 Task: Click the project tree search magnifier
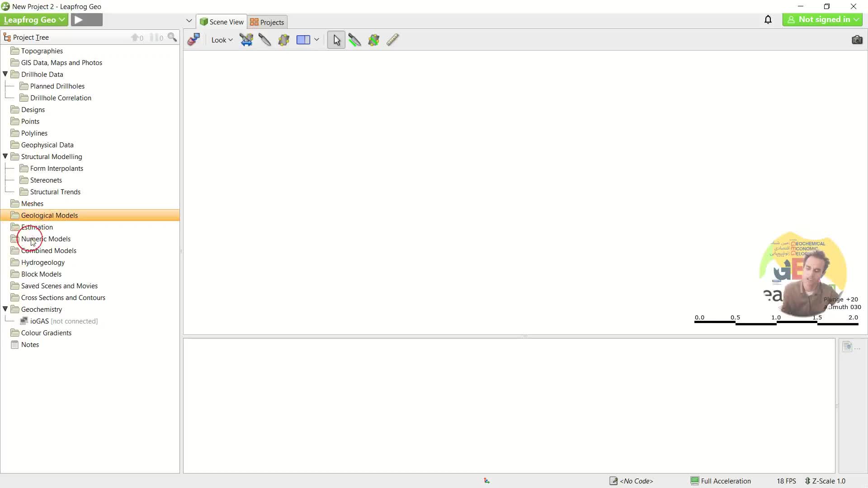coord(172,38)
